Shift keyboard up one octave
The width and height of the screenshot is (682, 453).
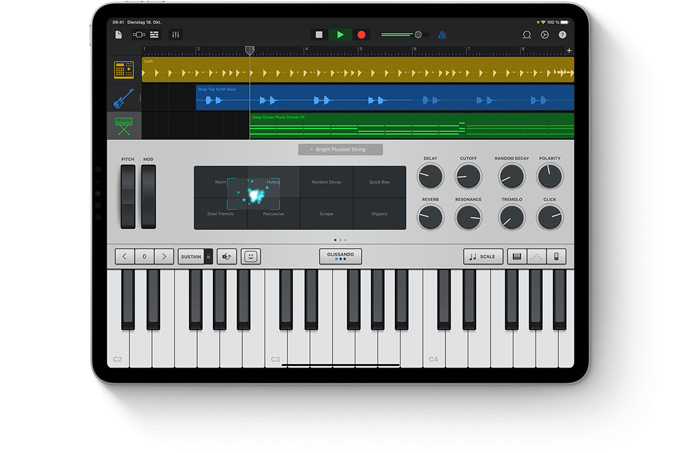tap(164, 256)
